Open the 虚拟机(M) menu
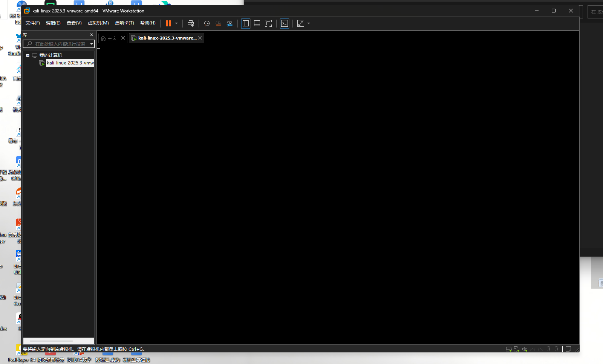The height and width of the screenshot is (364, 603). tap(98, 23)
